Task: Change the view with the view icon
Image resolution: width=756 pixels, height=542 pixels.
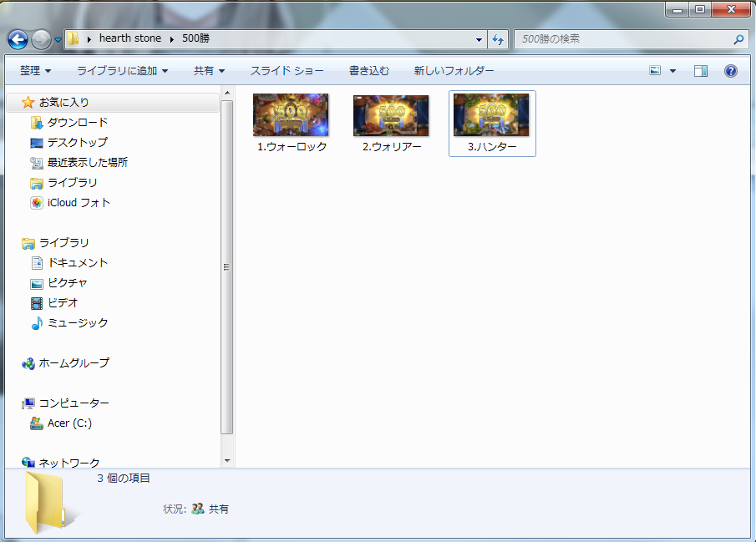Action: [x=655, y=71]
